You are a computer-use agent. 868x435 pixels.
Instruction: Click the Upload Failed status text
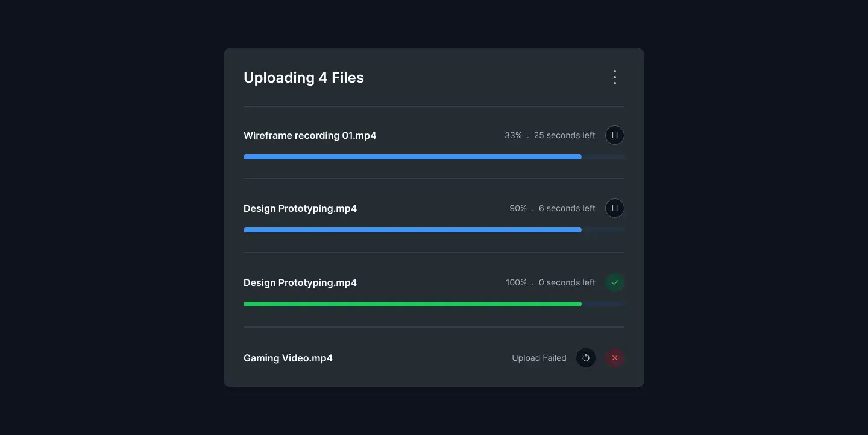coord(539,358)
